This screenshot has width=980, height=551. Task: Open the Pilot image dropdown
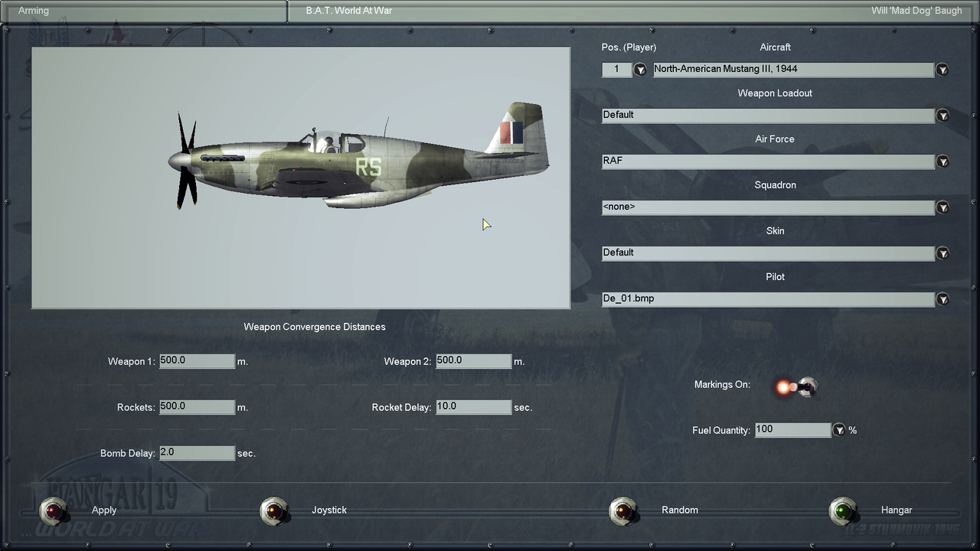pyautogui.click(x=942, y=298)
